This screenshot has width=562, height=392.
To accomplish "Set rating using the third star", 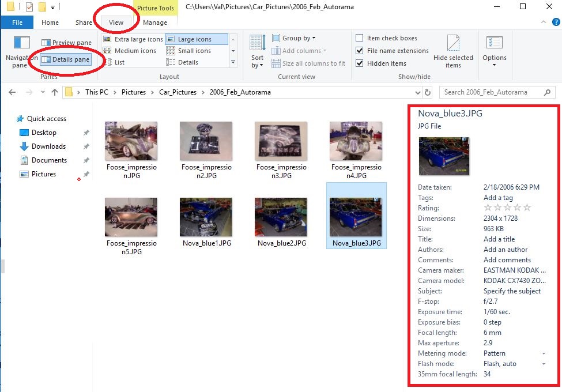I will (x=507, y=208).
